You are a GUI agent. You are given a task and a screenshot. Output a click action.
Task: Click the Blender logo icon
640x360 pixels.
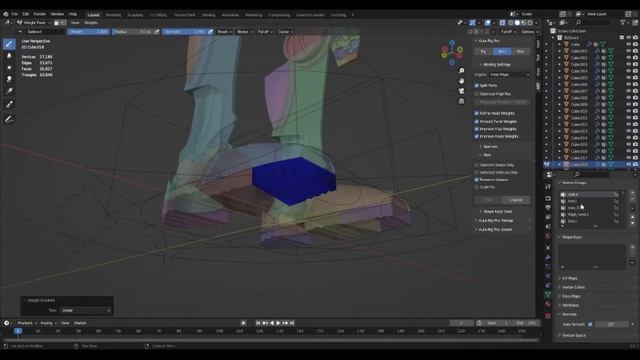tap(6, 14)
